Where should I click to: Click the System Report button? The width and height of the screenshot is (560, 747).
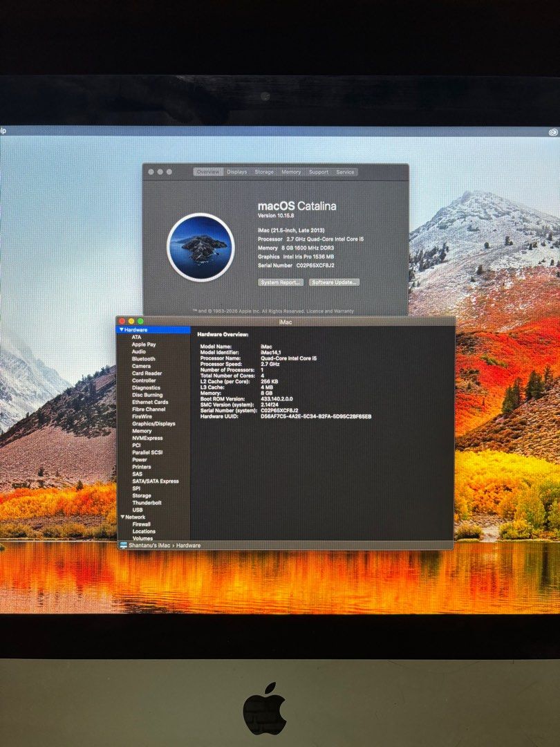(281, 282)
